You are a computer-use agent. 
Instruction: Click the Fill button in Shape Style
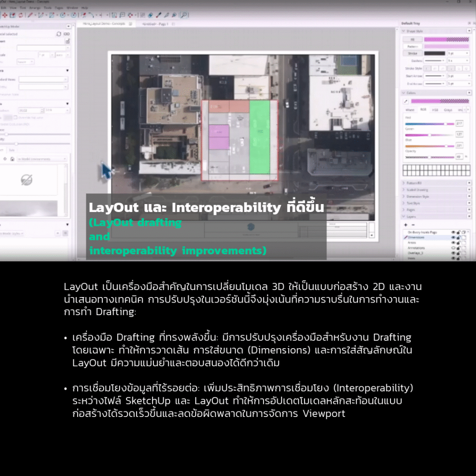[412, 40]
